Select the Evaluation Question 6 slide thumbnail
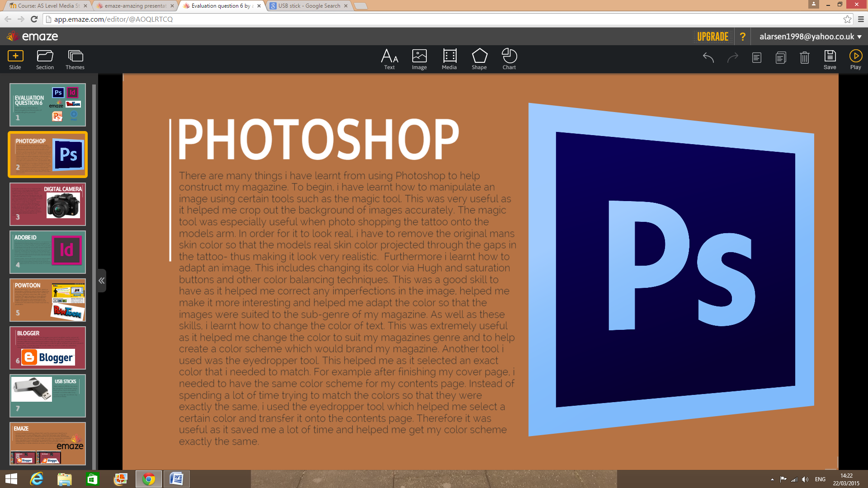868x488 pixels. coord(47,105)
